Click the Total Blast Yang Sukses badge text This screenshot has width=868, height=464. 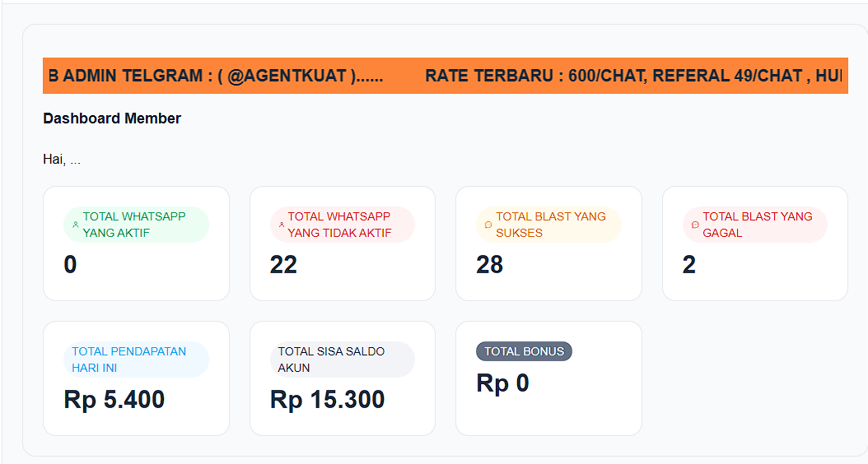[550, 225]
